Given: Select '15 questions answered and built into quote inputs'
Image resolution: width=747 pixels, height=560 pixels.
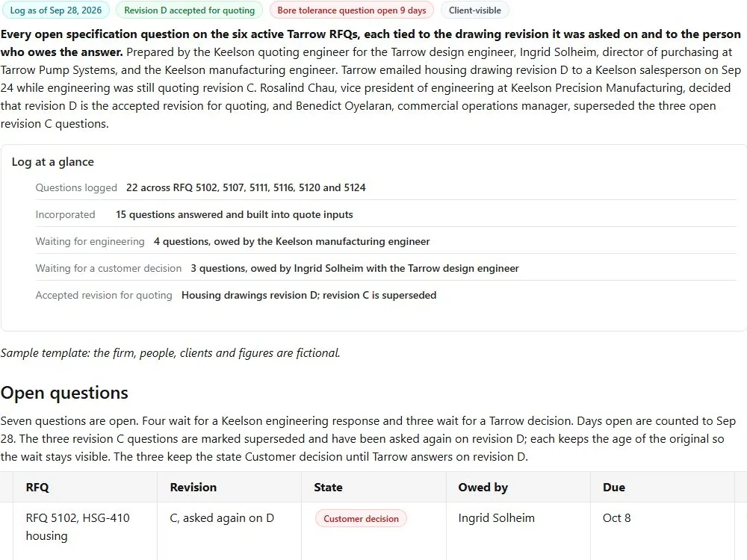Looking at the screenshot, I should click(235, 215).
